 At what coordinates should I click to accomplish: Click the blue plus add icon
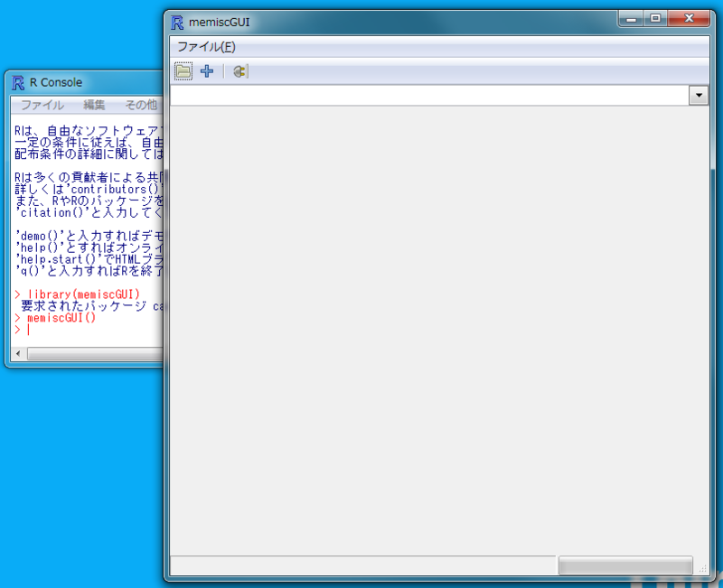pyautogui.click(x=207, y=71)
